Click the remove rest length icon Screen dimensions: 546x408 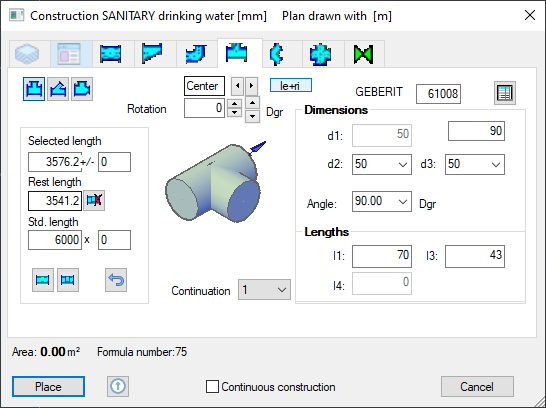[94, 201]
